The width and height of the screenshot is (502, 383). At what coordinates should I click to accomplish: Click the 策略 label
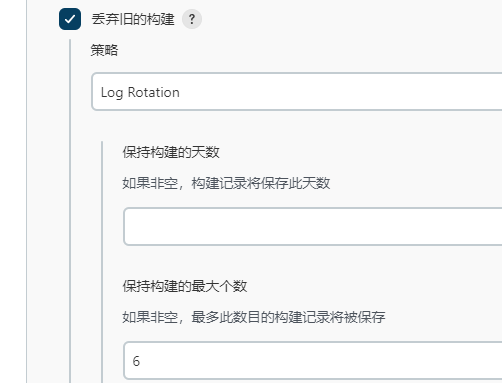[x=104, y=50]
